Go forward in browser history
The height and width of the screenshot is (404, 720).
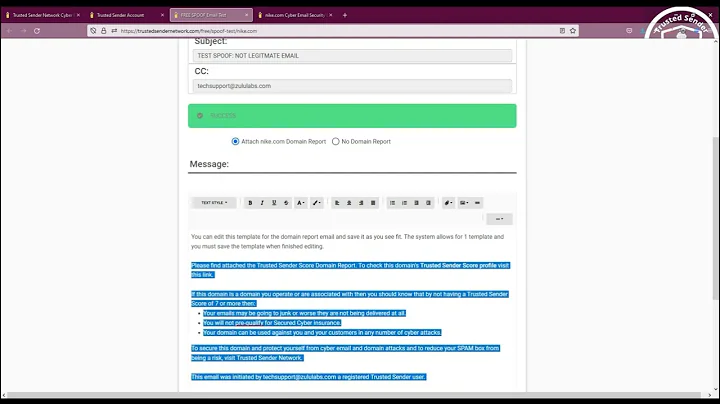pyautogui.click(x=23, y=31)
